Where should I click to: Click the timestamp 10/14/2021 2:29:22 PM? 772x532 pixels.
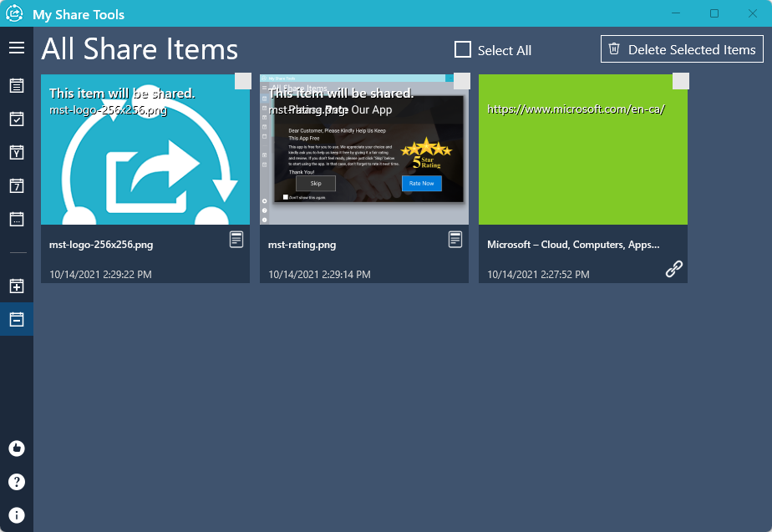pyautogui.click(x=100, y=275)
